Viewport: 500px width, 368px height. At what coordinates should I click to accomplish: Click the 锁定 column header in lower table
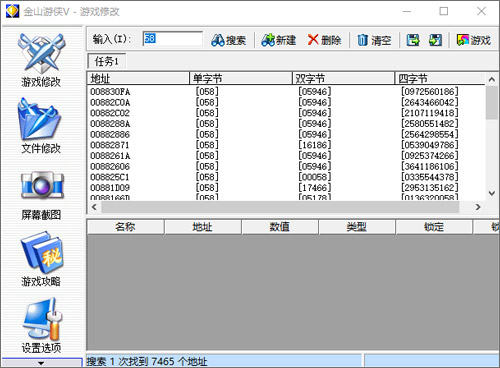(x=434, y=227)
